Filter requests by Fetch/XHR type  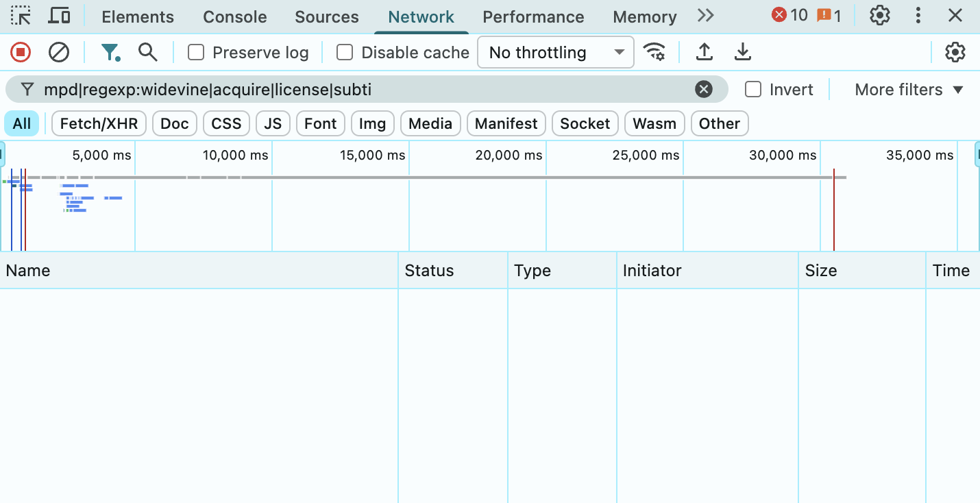pyautogui.click(x=99, y=124)
